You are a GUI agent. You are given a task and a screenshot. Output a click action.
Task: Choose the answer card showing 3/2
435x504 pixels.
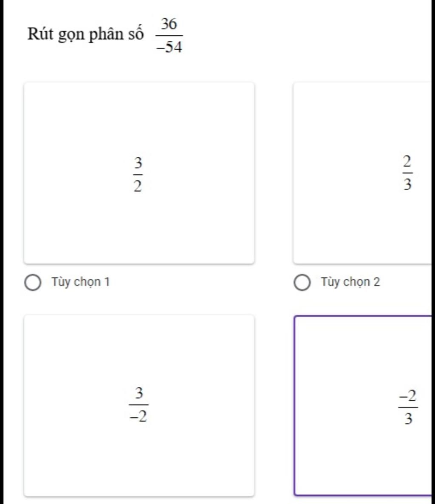tap(139, 173)
